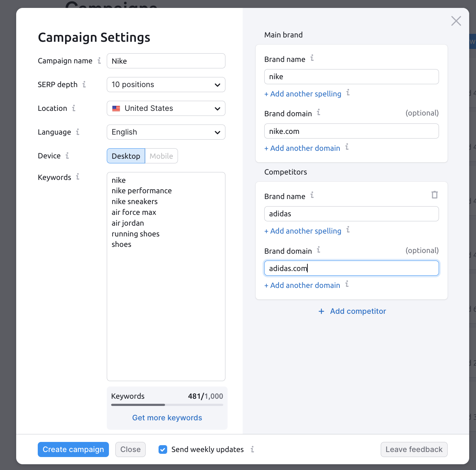
Task: Click info icon after Main brand Add another domain
Action: [x=347, y=147]
